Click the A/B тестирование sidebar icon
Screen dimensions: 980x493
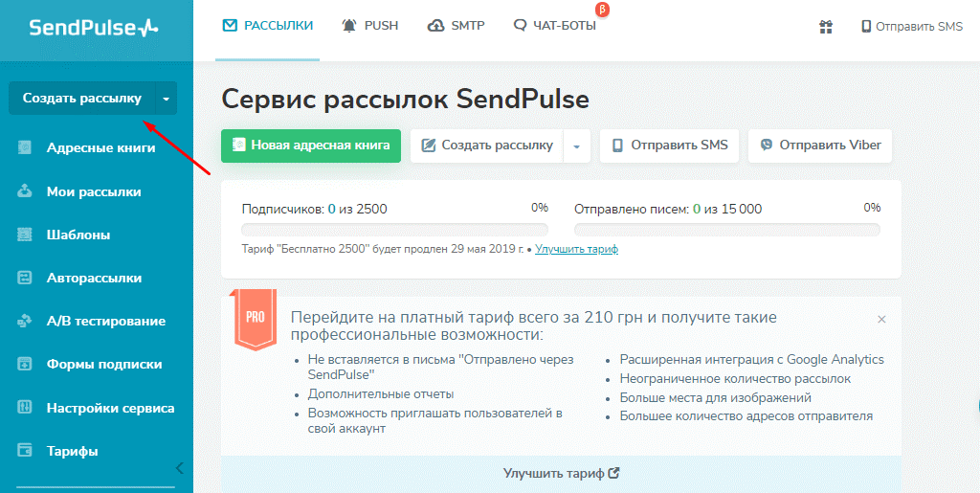(24, 322)
